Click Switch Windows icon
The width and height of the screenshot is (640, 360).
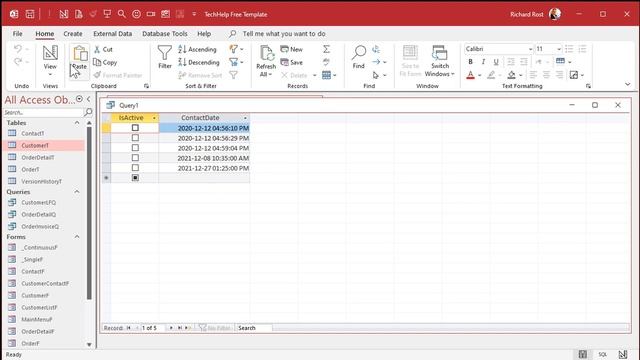440,53
